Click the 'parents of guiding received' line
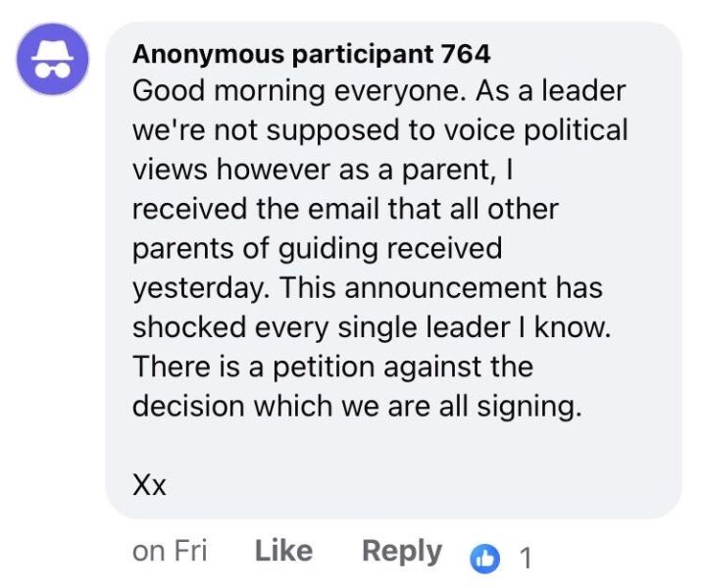 click(316, 249)
